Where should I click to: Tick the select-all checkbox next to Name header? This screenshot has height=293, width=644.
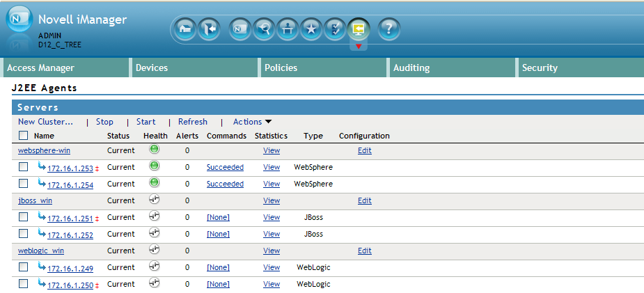coord(24,135)
